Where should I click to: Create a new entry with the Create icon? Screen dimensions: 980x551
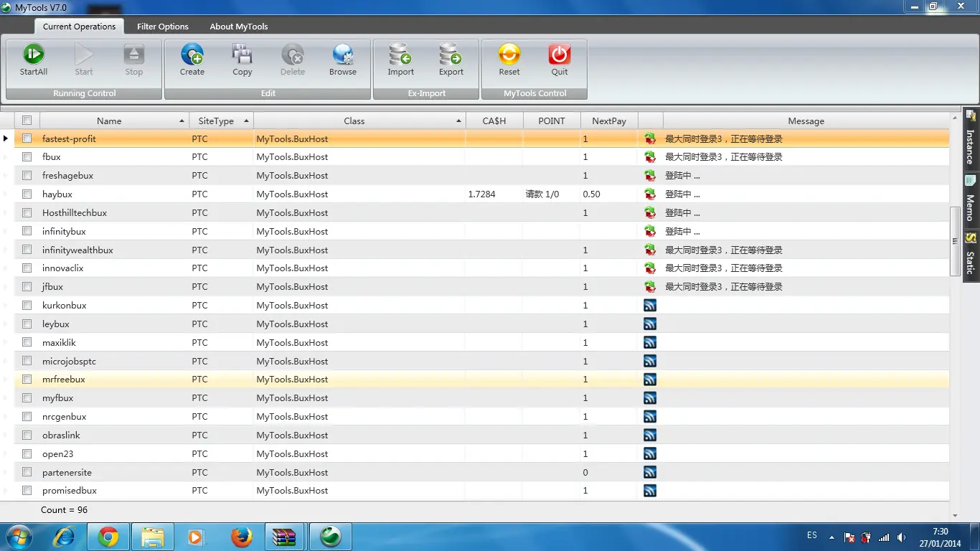click(x=192, y=55)
